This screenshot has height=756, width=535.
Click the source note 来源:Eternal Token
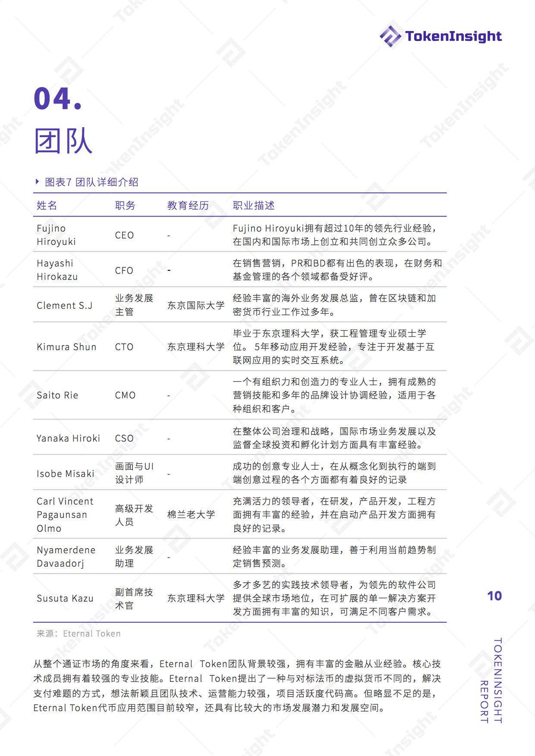(x=79, y=634)
